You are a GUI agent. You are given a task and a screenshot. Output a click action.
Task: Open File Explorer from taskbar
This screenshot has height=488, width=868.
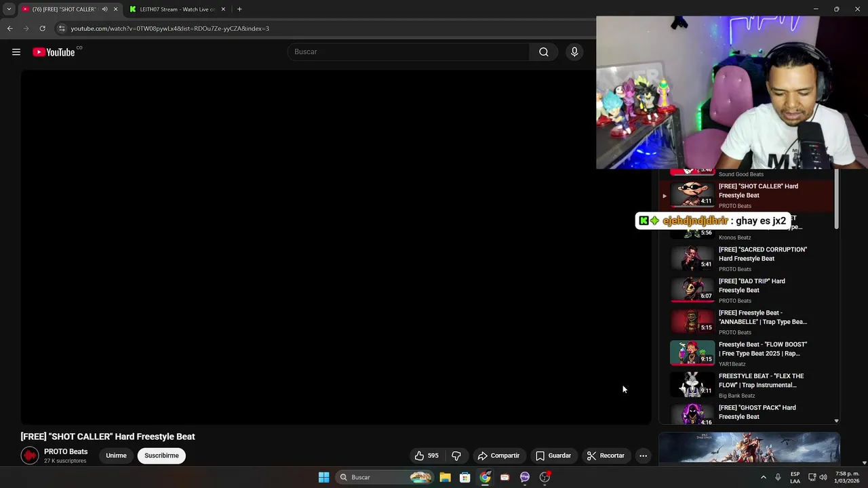pos(445,477)
